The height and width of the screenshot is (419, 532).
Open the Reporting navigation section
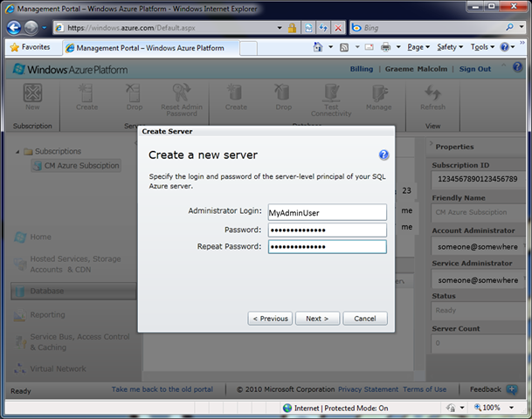point(39,315)
